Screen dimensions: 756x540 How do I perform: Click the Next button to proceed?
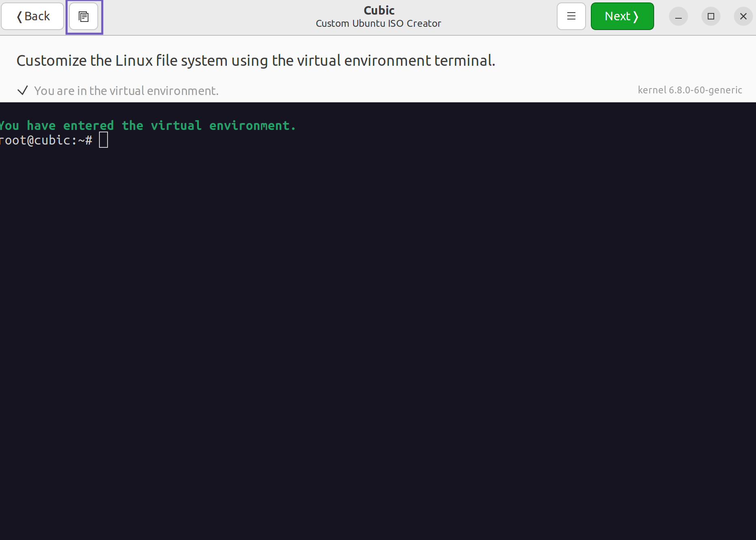pos(622,16)
